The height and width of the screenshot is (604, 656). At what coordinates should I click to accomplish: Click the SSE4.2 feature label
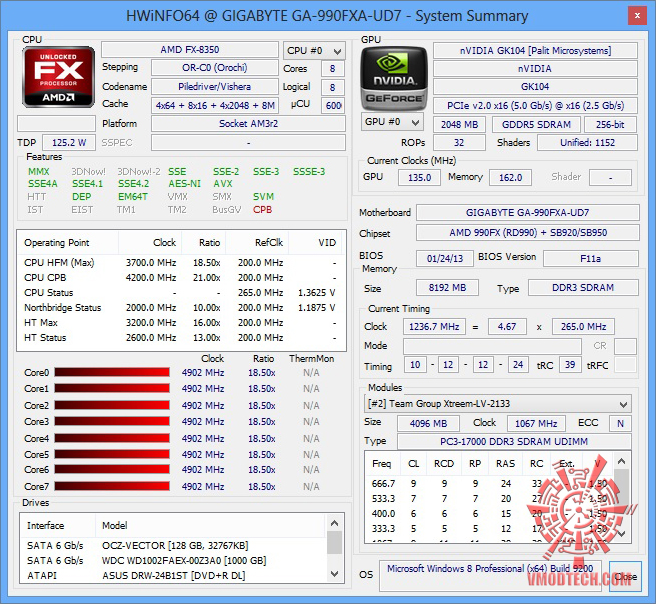tap(133, 184)
